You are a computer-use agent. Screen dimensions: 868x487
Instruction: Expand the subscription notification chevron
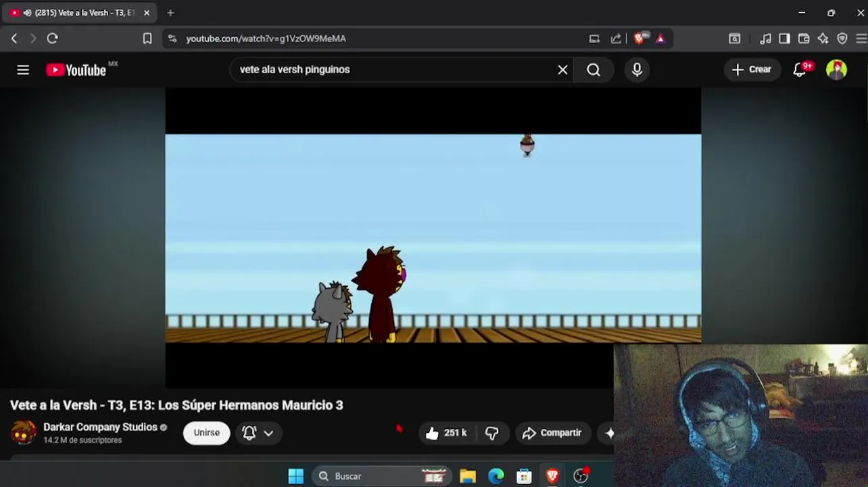pyautogui.click(x=268, y=434)
